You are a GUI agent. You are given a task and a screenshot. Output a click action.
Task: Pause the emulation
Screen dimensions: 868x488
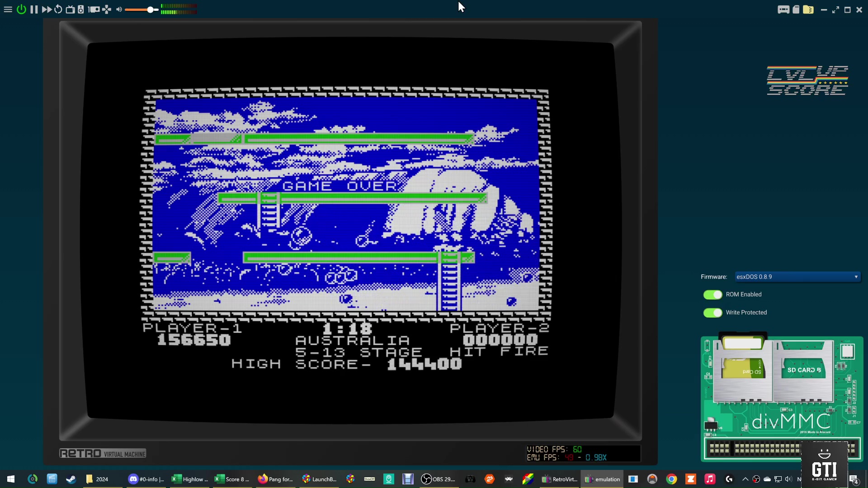click(34, 9)
